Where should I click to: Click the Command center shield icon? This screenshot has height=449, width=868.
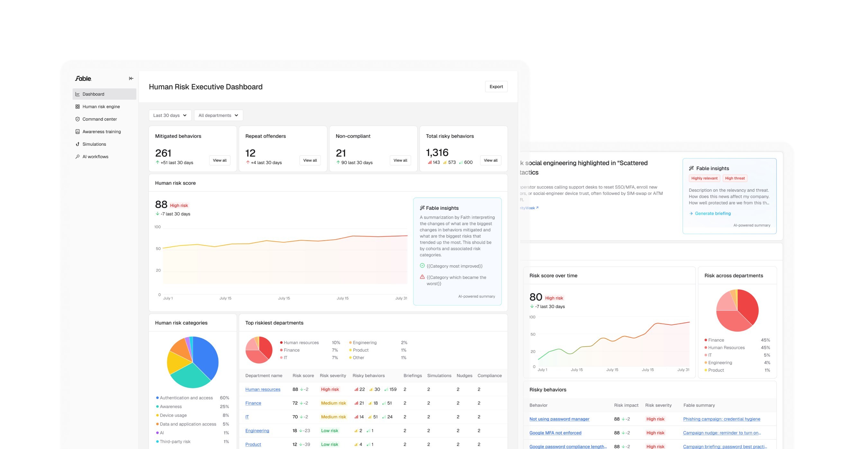(x=77, y=119)
